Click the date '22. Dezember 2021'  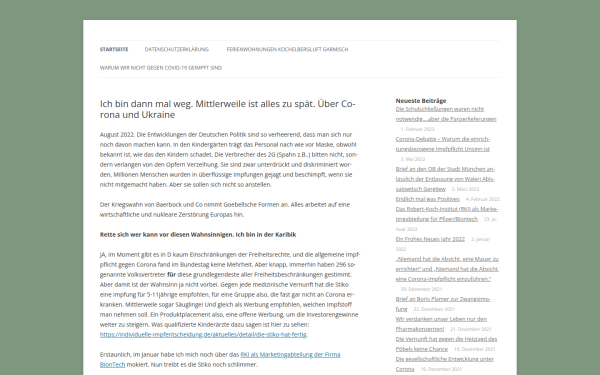pyautogui.click(x=434, y=309)
